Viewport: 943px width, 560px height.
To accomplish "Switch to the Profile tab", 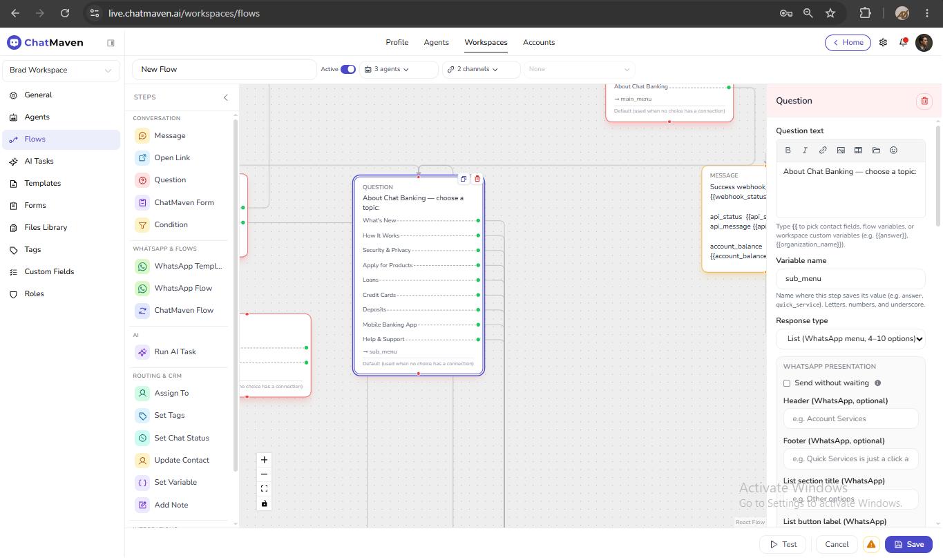I will click(397, 43).
